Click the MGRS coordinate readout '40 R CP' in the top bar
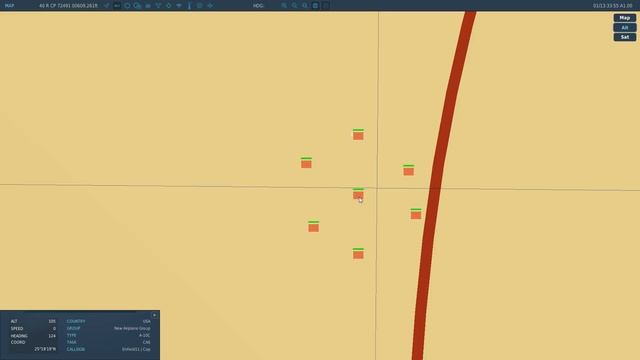Screen dimensions: 640x360 click(68, 6)
